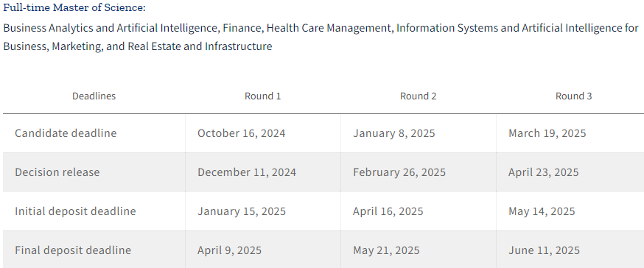Click the Candidate deadline row label
Image resolution: width=644 pixels, height=268 pixels.
point(66,133)
